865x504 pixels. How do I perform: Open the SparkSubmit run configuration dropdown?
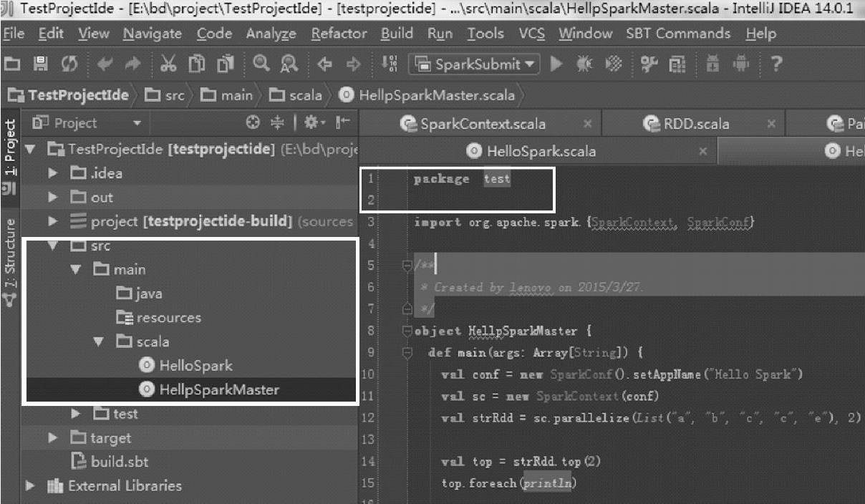(475, 64)
